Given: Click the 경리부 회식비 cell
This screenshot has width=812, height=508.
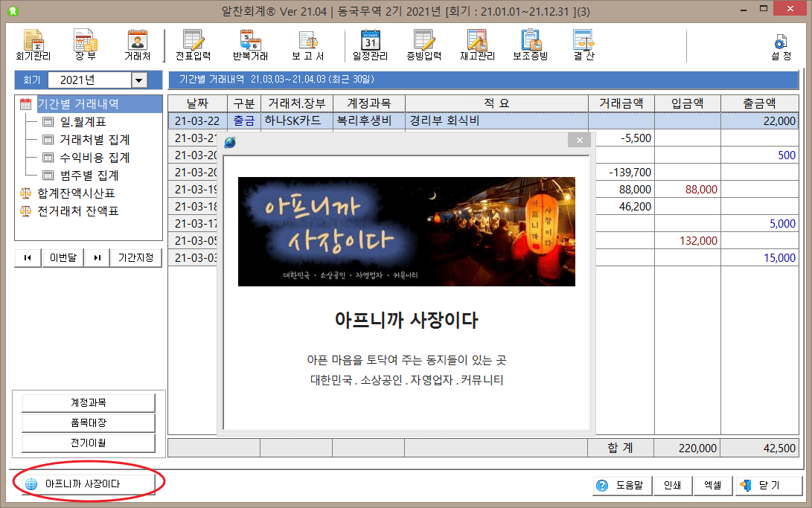Looking at the screenshot, I should coord(496,121).
